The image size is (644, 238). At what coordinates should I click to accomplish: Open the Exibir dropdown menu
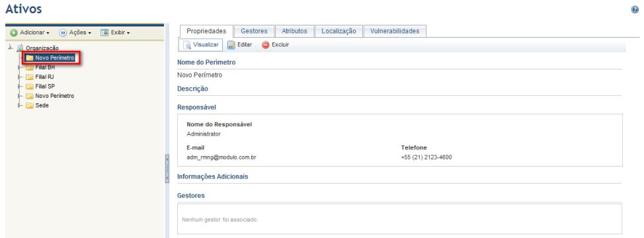pos(115,32)
